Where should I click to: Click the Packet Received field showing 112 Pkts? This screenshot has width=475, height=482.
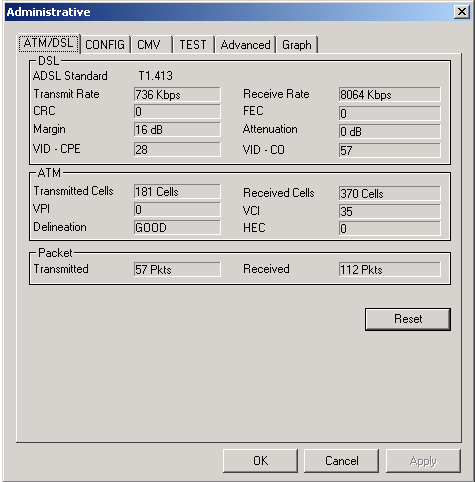tap(389, 269)
